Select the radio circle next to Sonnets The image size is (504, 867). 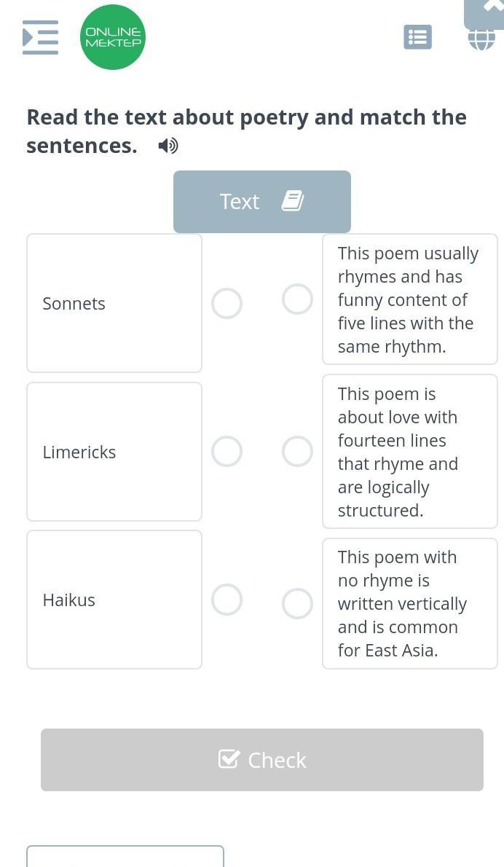pyautogui.click(x=227, y=304)
